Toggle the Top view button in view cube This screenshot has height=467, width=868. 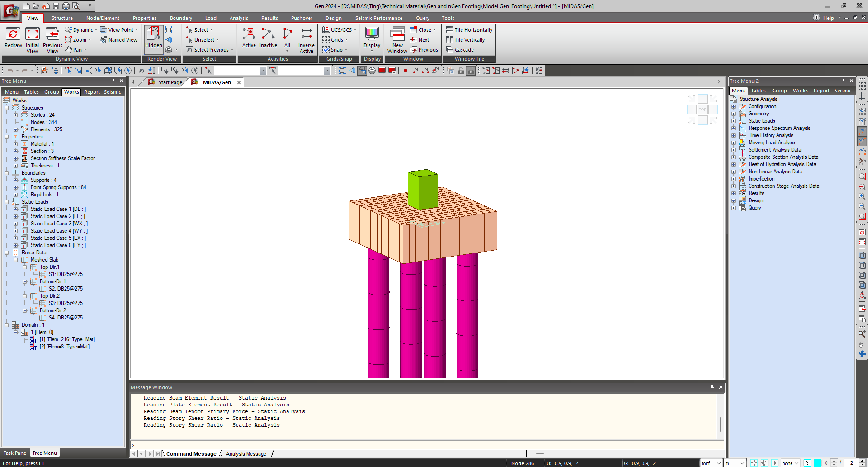click(x=702, y=110)
